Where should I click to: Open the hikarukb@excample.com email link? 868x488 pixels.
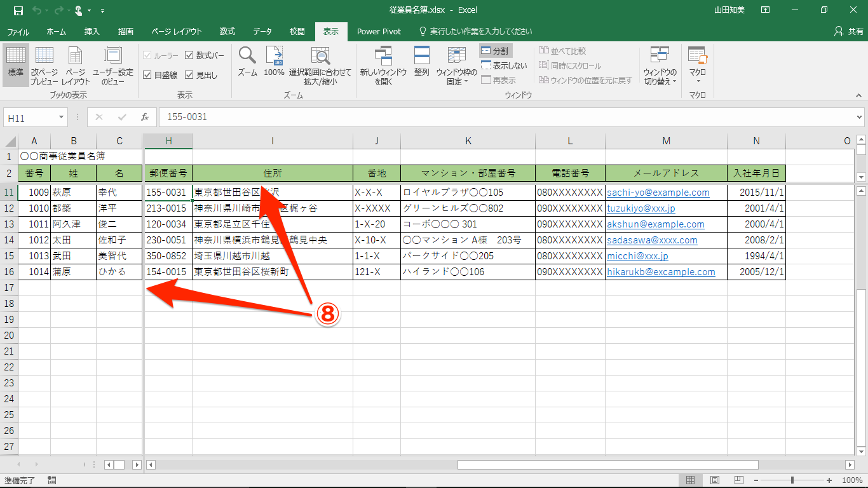(661, 272)
